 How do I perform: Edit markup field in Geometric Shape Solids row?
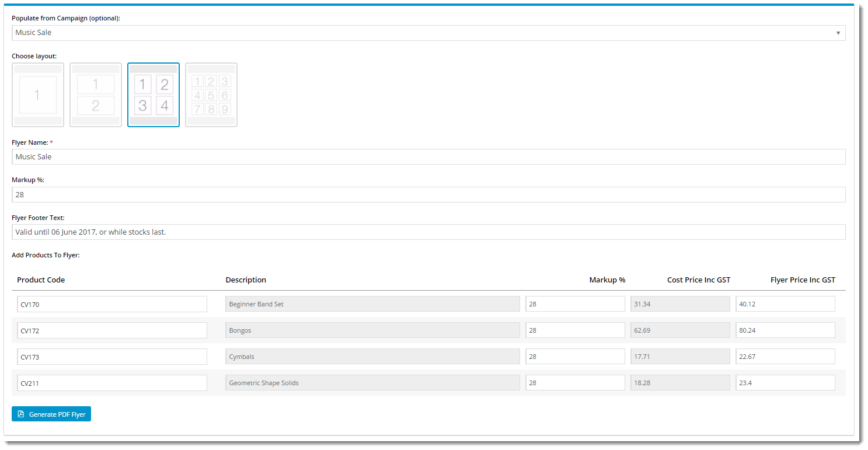(575, 383)
